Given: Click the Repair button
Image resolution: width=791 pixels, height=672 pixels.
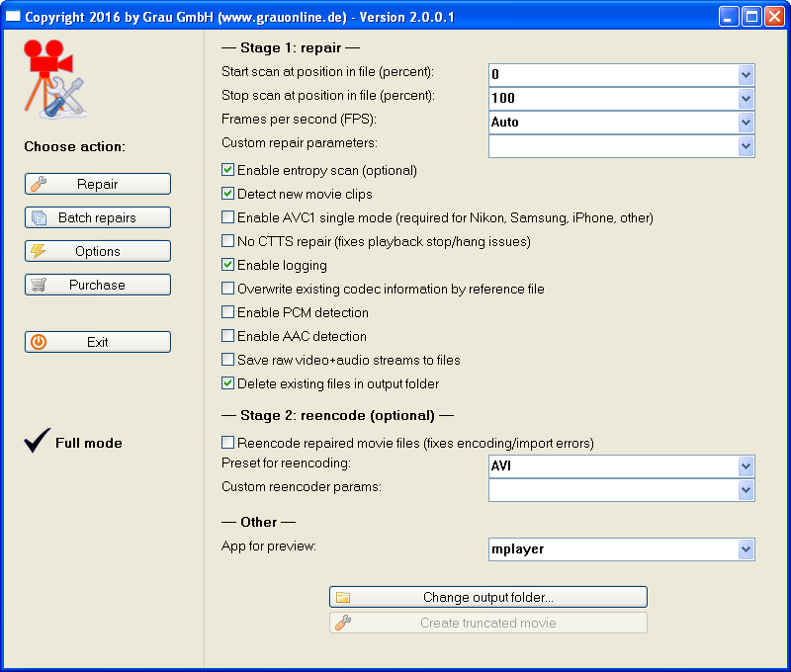Looking at the screenshot, I should click(x=98, y=184).
